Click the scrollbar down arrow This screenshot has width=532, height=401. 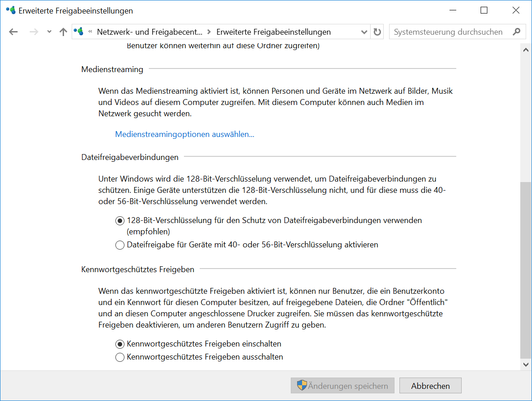tap(526, 365)
